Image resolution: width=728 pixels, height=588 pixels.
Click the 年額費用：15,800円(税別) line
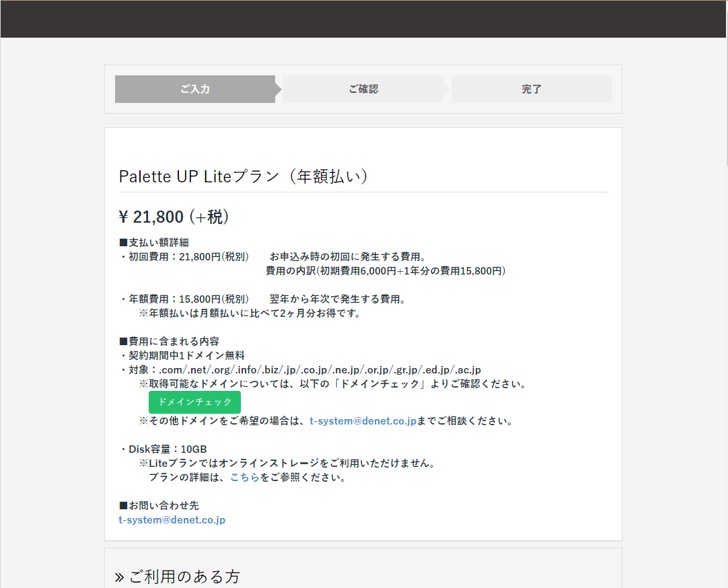pos(184,299)
